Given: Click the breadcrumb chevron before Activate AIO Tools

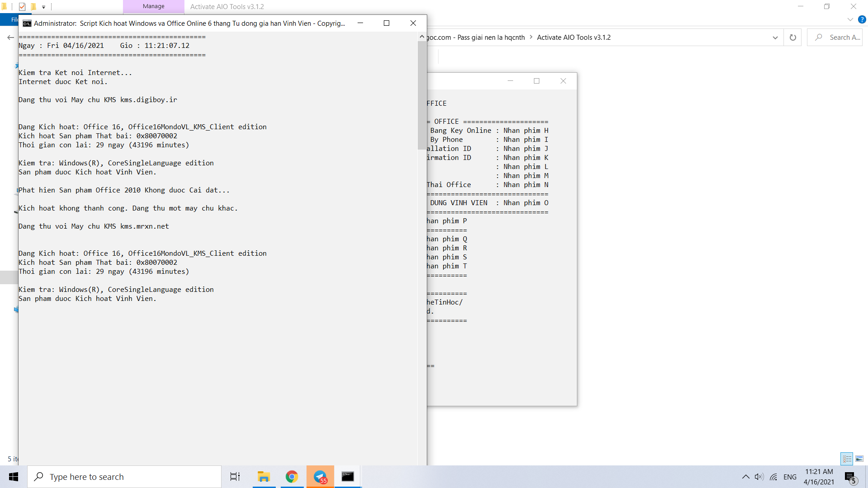Looking at the screenshot, I should [531, 38].
